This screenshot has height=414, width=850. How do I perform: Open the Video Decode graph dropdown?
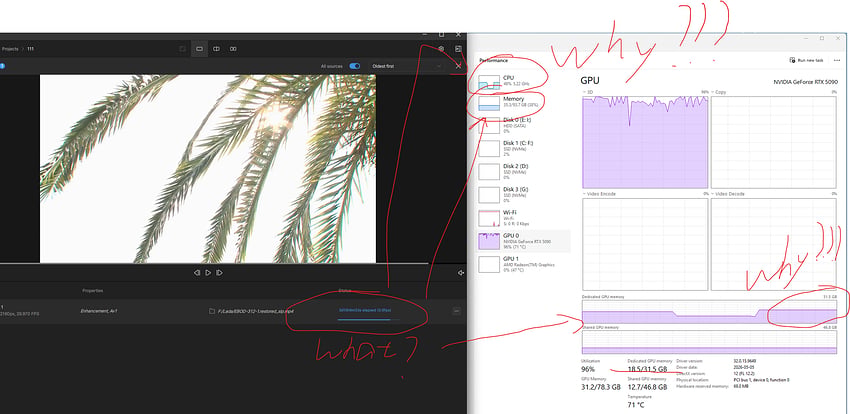(729, 193)
